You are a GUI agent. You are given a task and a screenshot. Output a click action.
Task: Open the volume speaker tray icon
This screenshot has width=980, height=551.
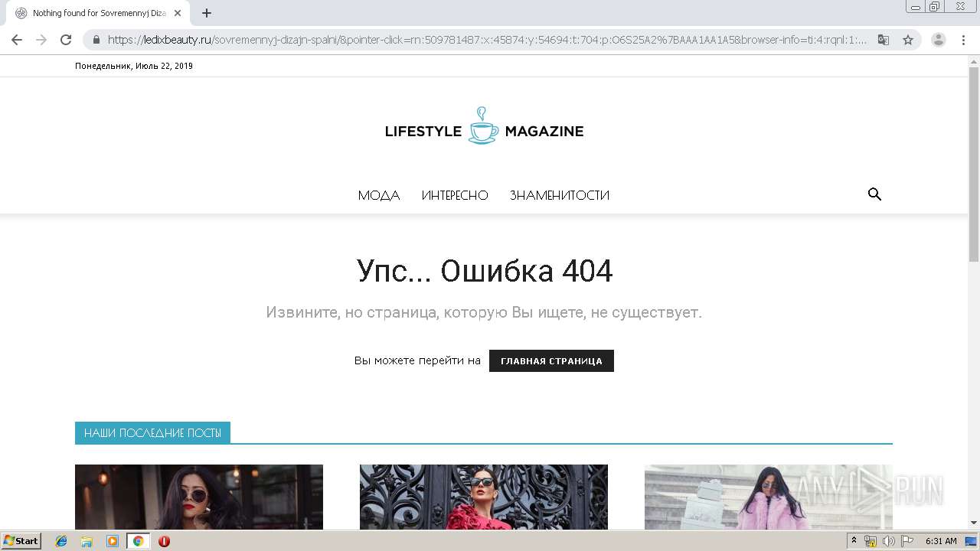889,541
